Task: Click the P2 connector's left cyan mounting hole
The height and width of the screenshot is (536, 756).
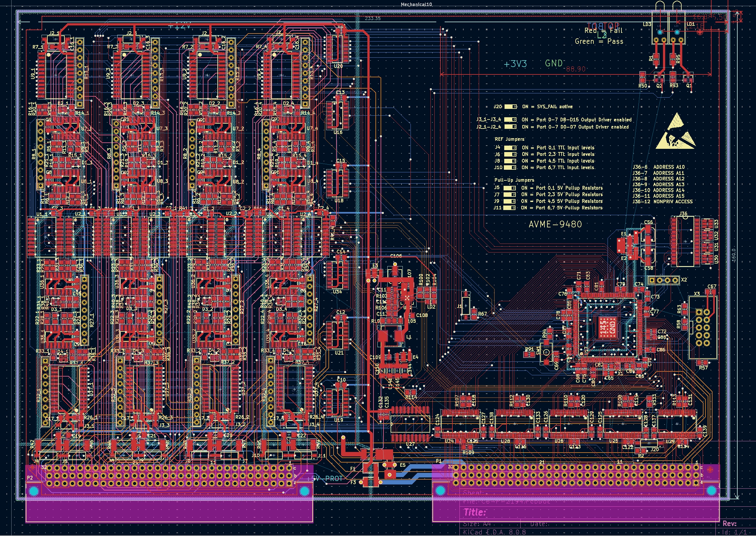Action: tap(33, 492)
